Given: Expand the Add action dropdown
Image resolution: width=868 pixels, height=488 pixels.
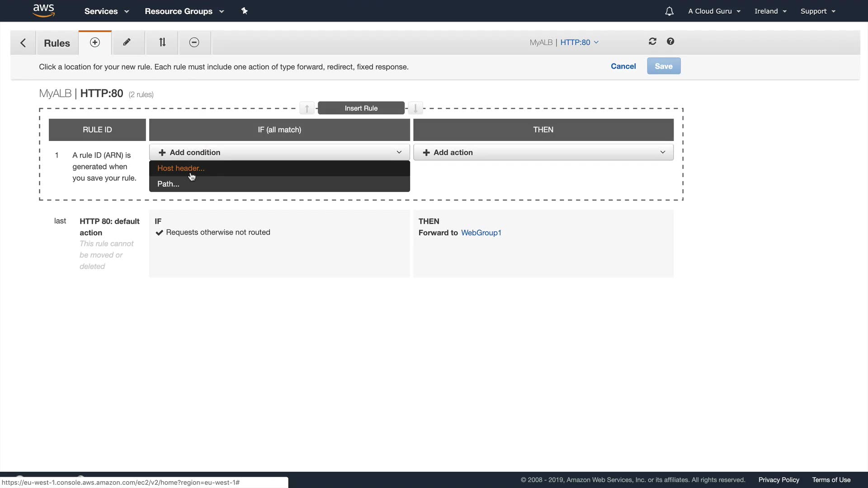Looking at the screenshot, I should 543,153.
